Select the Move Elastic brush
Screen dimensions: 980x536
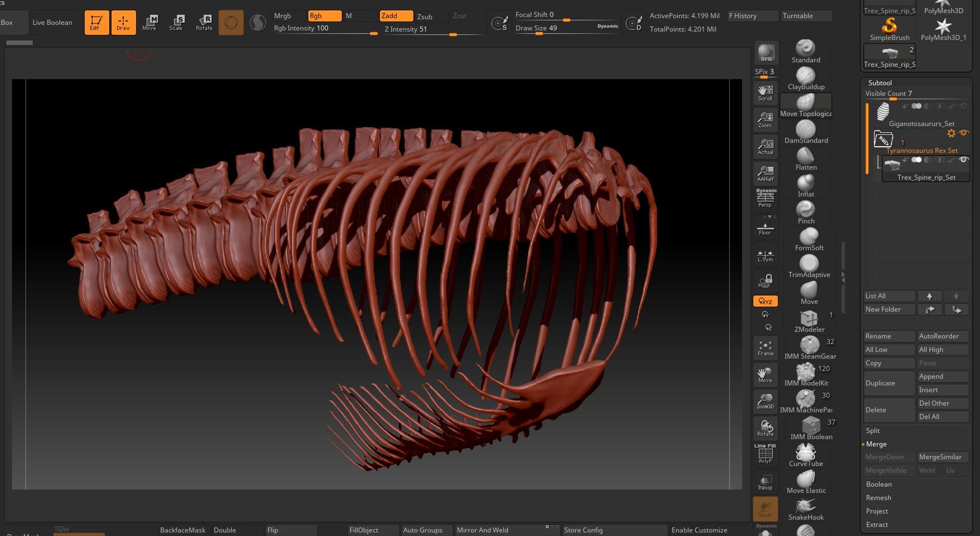[x=805, y=482]
